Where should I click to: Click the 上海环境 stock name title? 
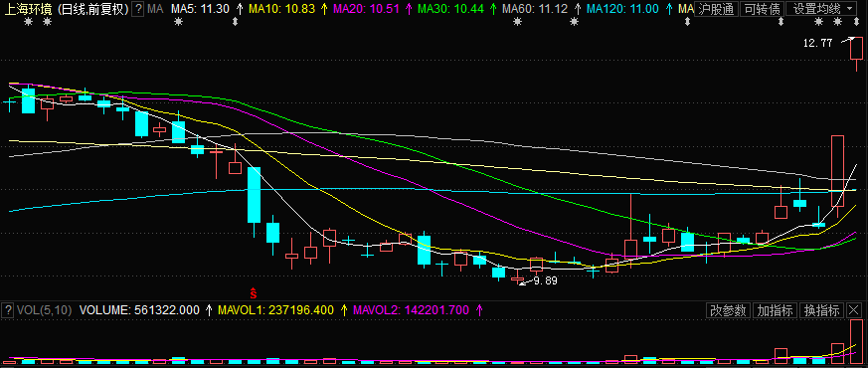pos(28,8)
